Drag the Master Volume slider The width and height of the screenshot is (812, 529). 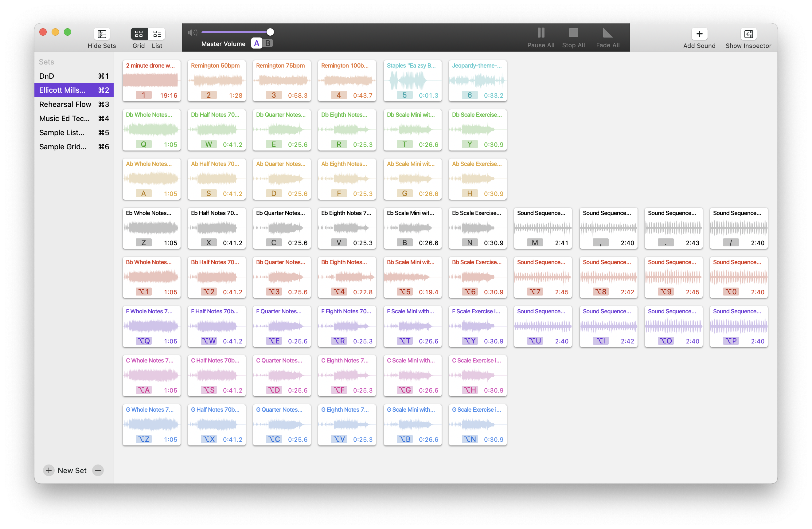coord(269,33)
